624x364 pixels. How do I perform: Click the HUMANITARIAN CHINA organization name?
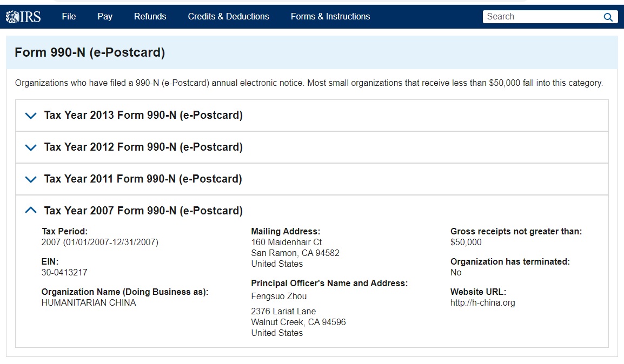[89, 303]
